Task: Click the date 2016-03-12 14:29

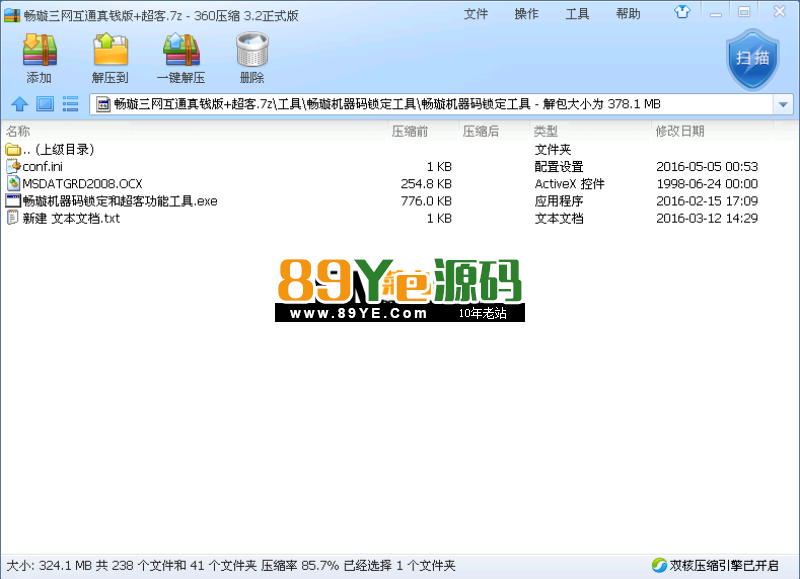Action: pos(707,218)
